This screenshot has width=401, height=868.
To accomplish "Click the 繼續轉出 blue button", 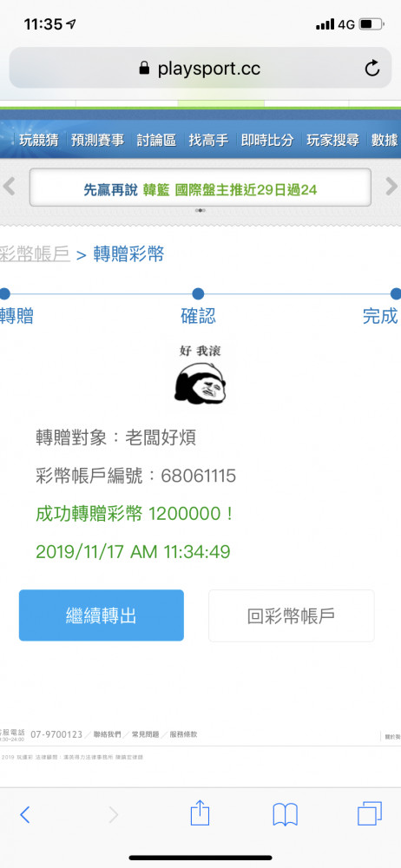I will click(x=102, y=615).
